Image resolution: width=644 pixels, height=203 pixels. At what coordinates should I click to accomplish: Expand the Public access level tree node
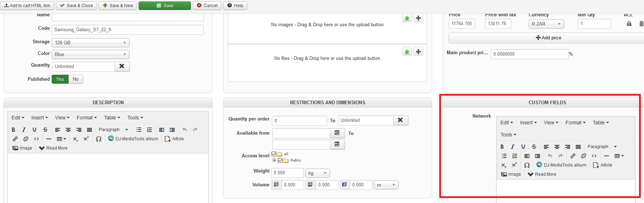click(x=274, y=160)
